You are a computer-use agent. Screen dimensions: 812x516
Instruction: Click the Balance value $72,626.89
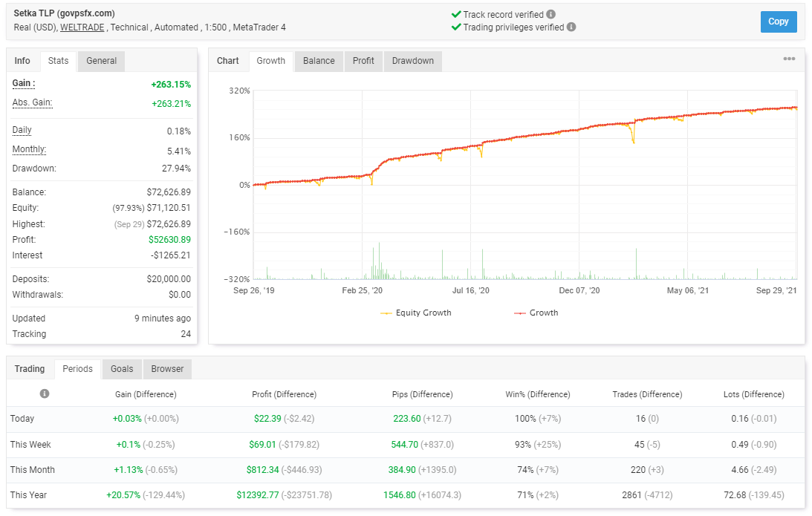pyautogui.click(x=169, y=192)
